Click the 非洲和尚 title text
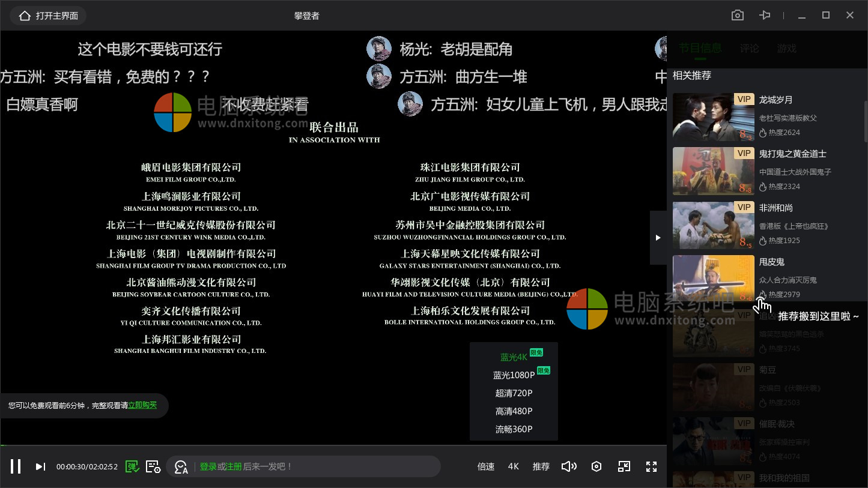 776,208
